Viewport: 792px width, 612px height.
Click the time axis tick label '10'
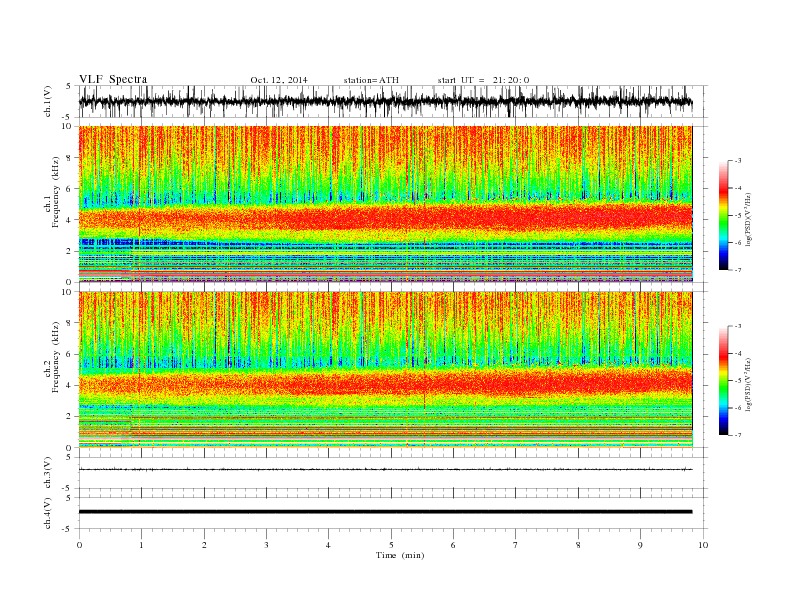click(703, 545)
